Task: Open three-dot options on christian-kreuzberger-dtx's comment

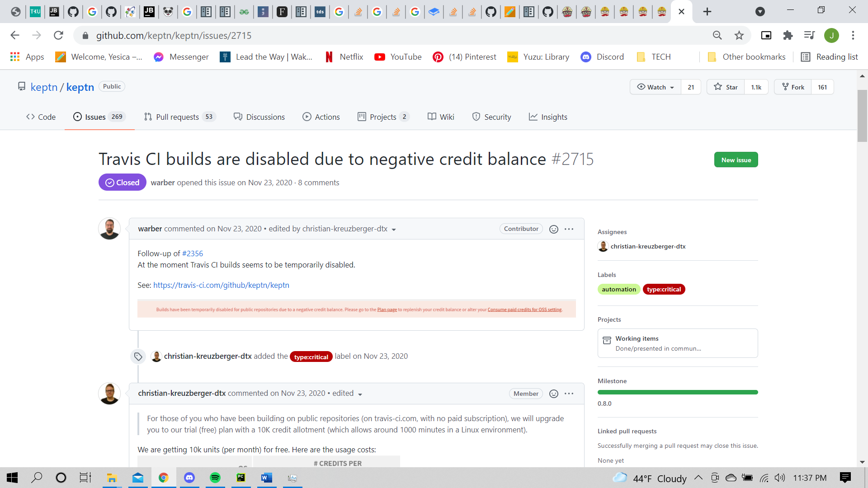Action: click(569, 394)
